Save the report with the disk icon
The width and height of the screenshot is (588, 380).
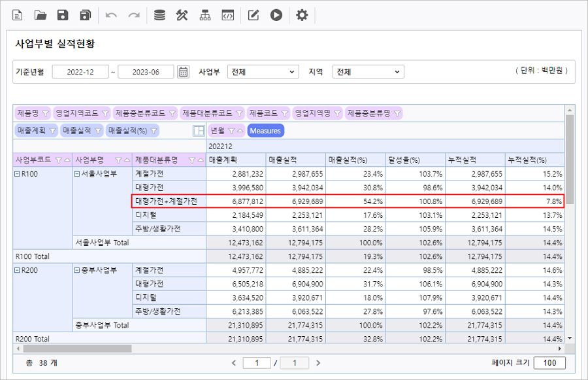pyautogui.click(x=63, y=15)
